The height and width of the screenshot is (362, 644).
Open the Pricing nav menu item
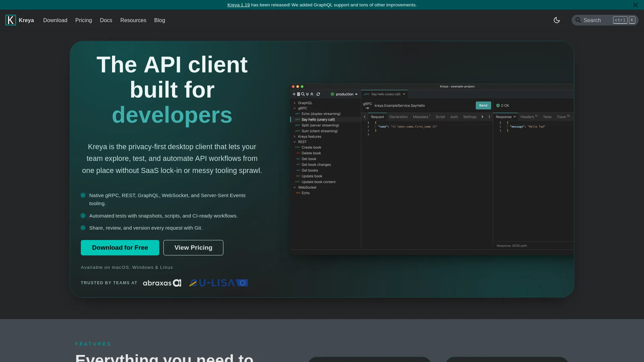(84, 20)
